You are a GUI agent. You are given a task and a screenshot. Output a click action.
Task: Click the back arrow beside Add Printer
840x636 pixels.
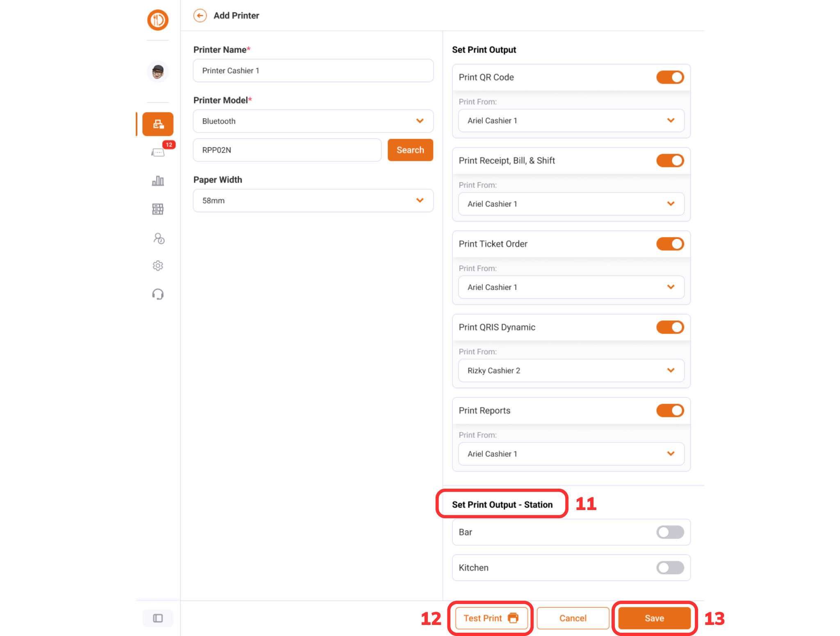(x=200, y=16)
